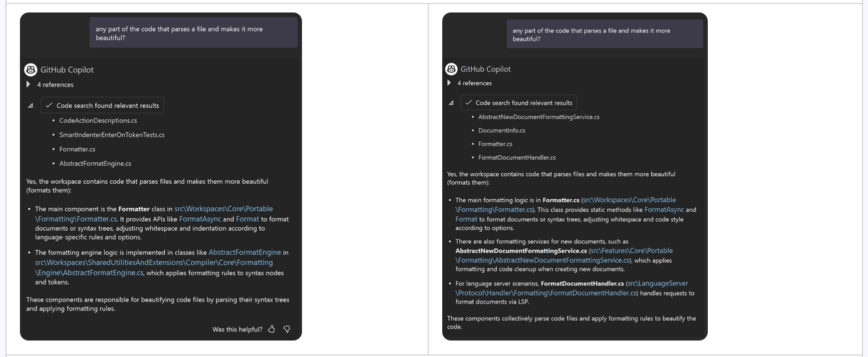Open AbstractFormatEngine.cs in the results list
This screenshot has width=868, height=357.
[x=95, y=163]
